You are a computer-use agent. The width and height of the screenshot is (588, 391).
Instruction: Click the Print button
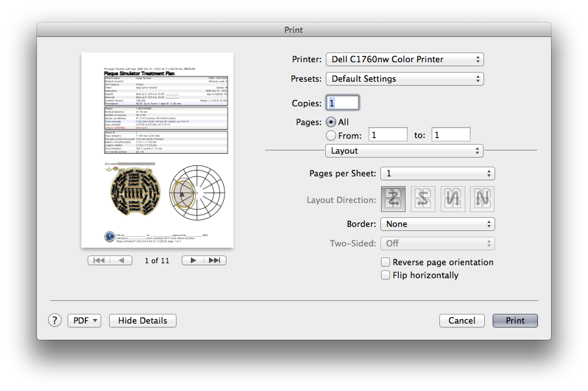coord(515,320)
